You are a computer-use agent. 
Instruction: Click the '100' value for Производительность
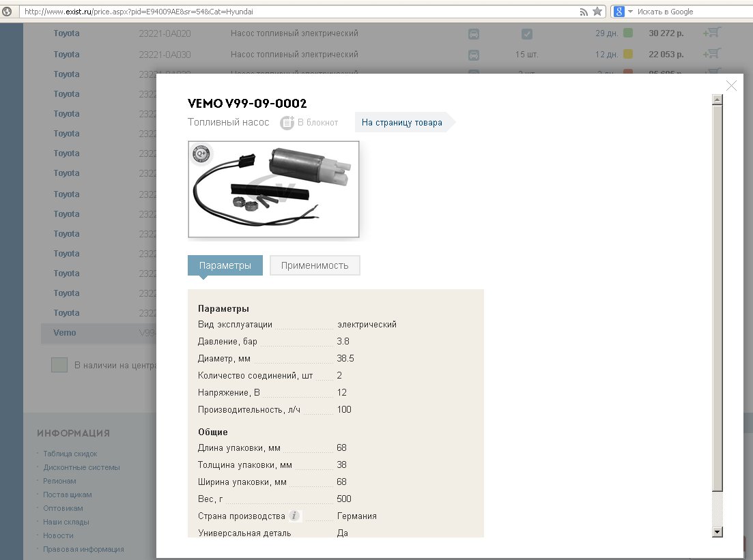point(344,409)
